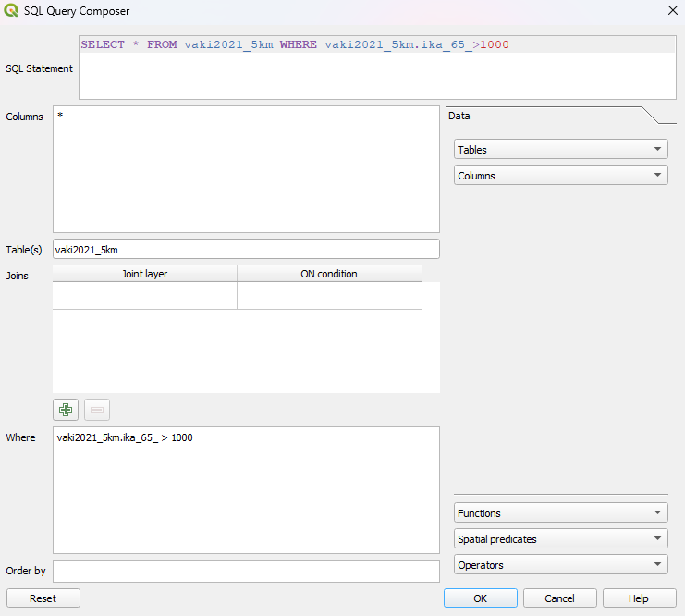Image resolution: width=685 pixels, height=616 pixels.
Task: Click the remove join minus icon
Action: (97, 410)
